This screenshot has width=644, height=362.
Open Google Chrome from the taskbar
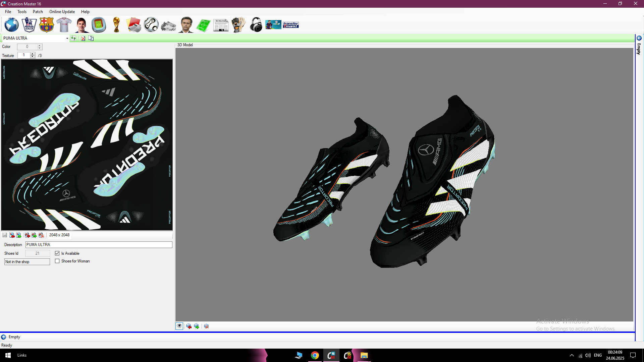click(315, 355)
